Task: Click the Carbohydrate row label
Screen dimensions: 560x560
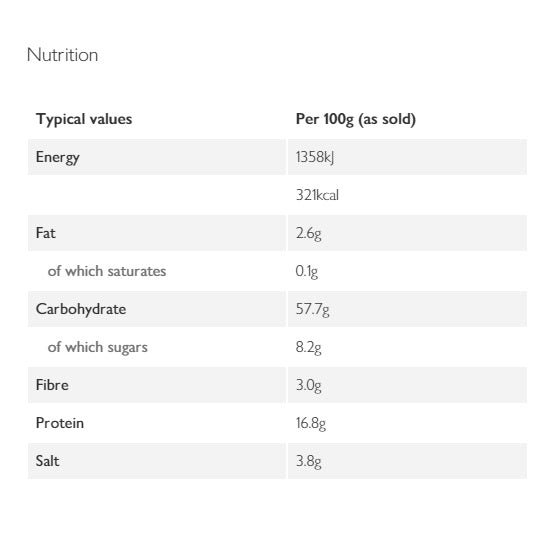Action: pos(81,309)
